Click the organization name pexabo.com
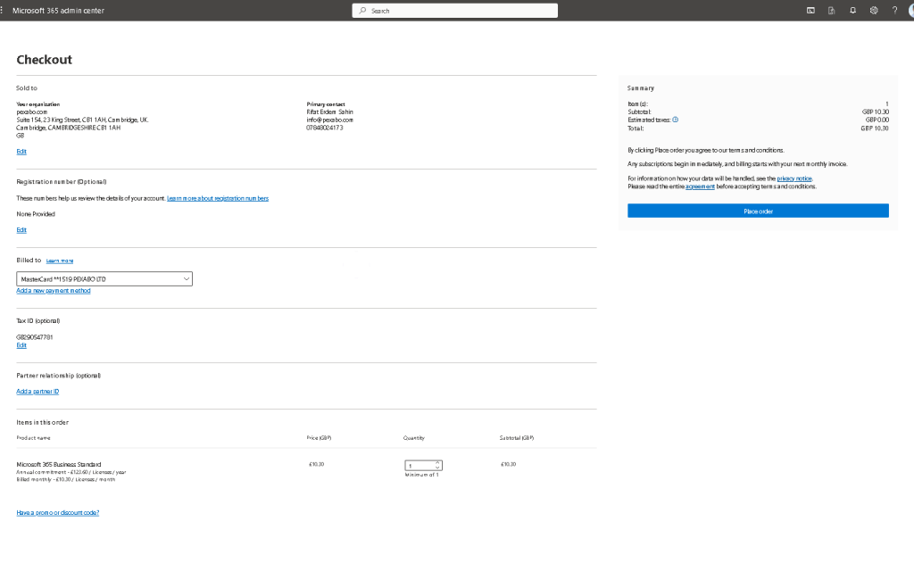The image size is (914, 588). (x=31, y=112)
